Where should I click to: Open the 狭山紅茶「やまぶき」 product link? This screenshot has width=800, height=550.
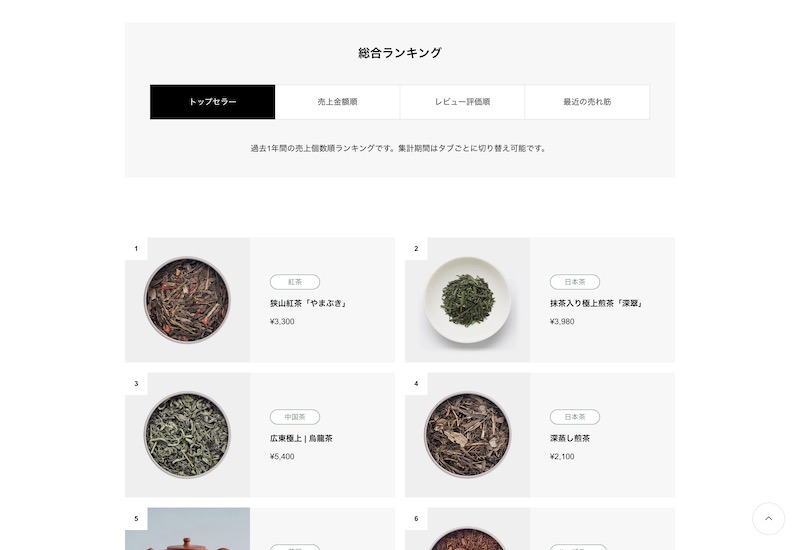tap(309, 303)
